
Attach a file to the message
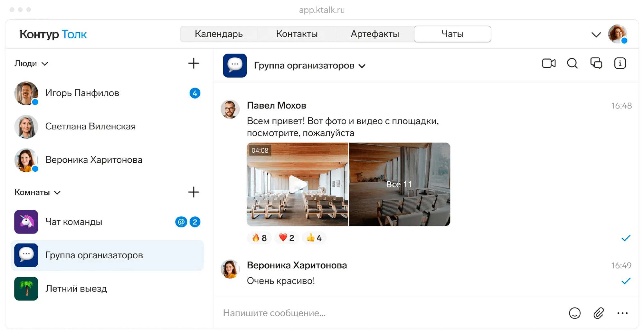[599, 313]
